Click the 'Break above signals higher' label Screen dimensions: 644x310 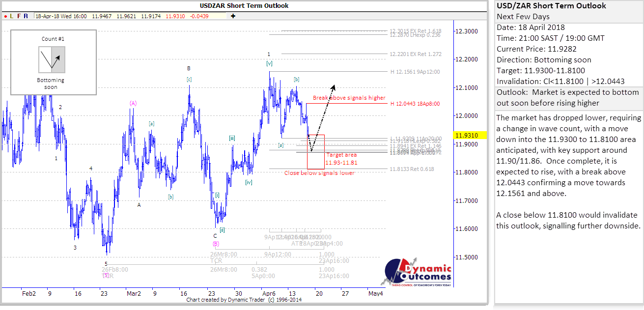point(349,98)
